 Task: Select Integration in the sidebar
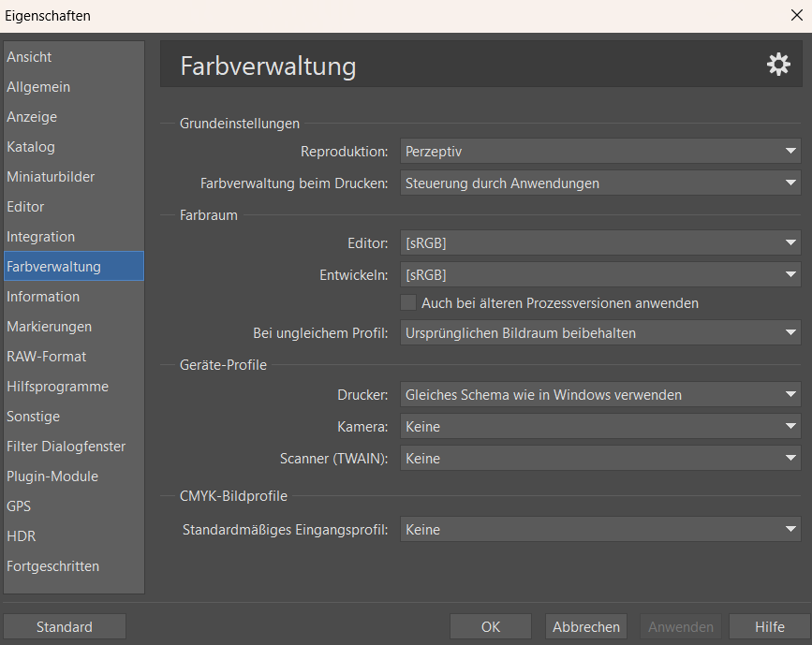pos(74,237)
